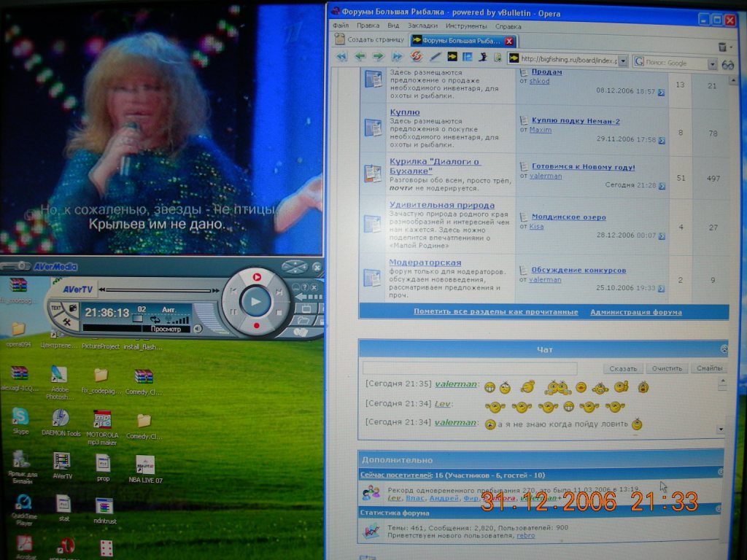747x560 pixels.
Task: Click the pause button on AVerTV dial
Action: (234, 312)
